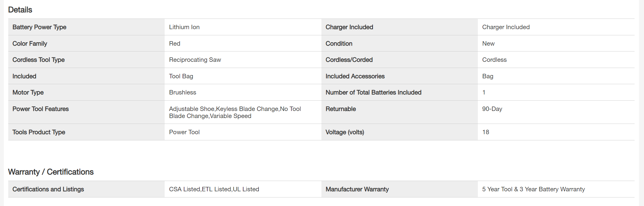The width and height of the screenshot is (644, 206).
Task: Click the Battery Power Type label
Action: (x=39, y=27)
